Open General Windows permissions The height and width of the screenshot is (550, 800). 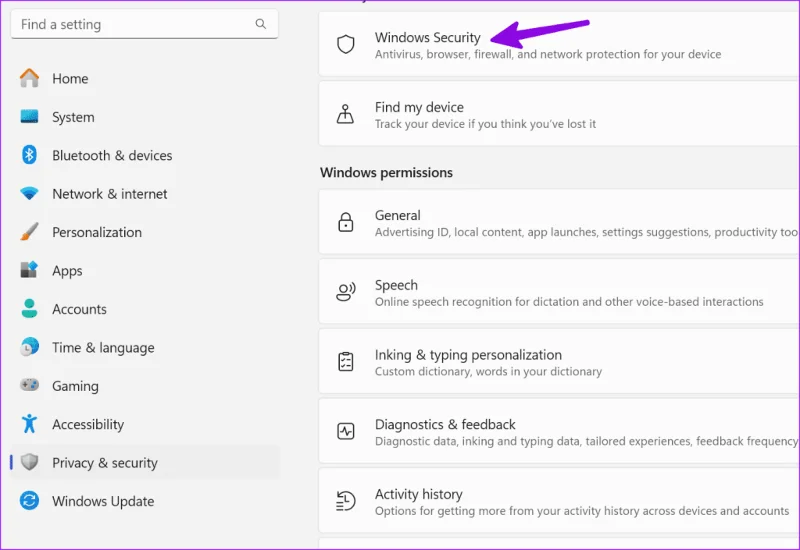click(x=559, y=222)
